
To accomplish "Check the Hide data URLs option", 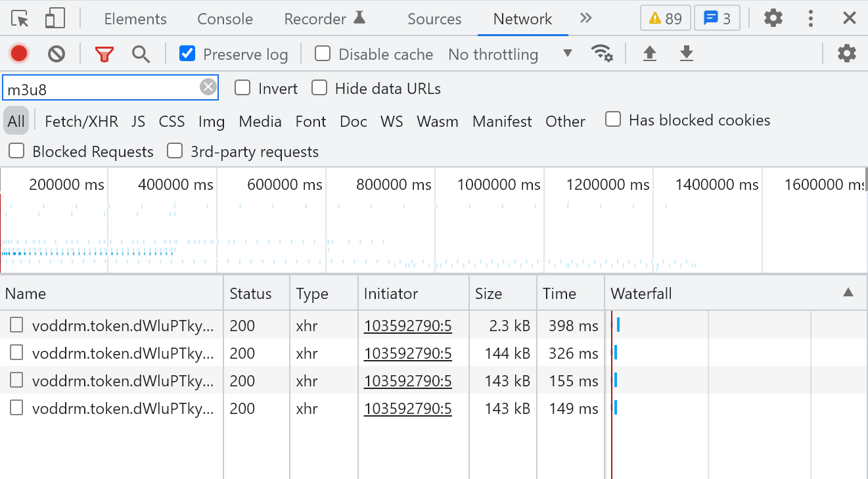I will 319,87.
